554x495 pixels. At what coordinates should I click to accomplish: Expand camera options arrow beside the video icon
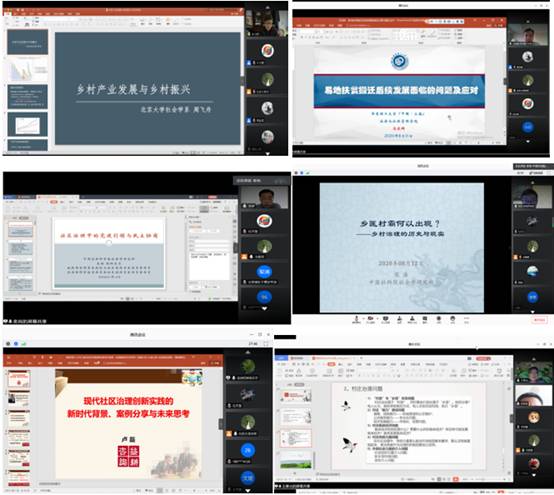[376, 318]
